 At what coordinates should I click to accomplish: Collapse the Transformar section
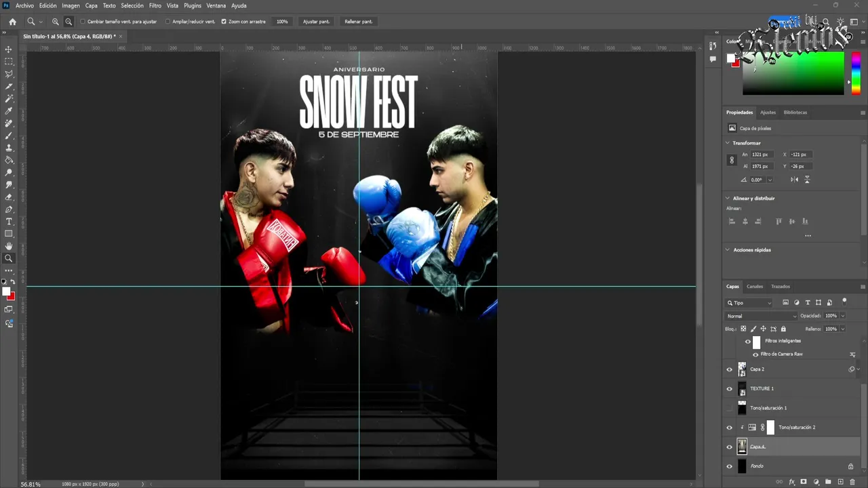[728, 143]
